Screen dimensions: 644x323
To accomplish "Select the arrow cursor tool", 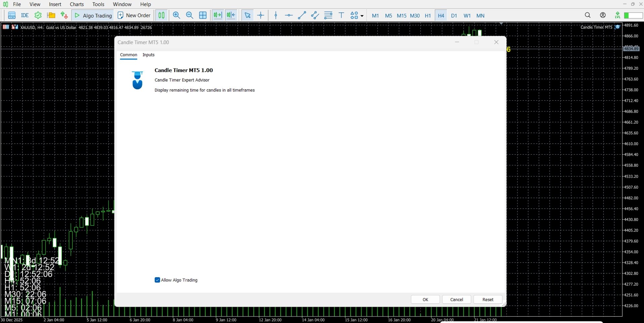I will pyautogui.click(x=248, y=15).
